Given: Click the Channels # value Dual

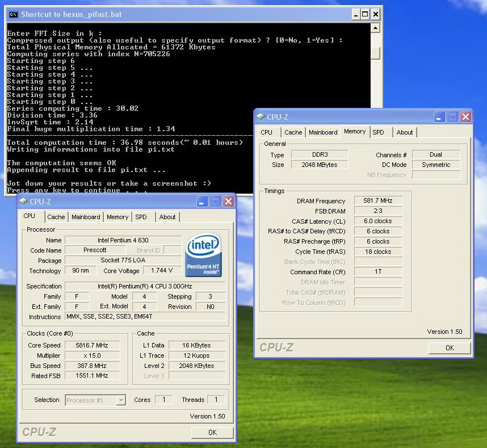Looking at the screenshot, I should click(x=436, y=154).
